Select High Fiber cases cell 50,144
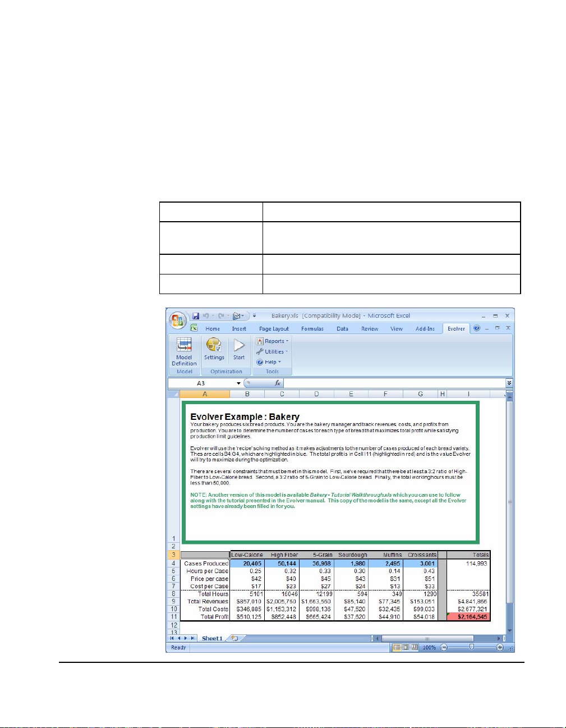Viewport: 566px width, 728px height. 282,564
